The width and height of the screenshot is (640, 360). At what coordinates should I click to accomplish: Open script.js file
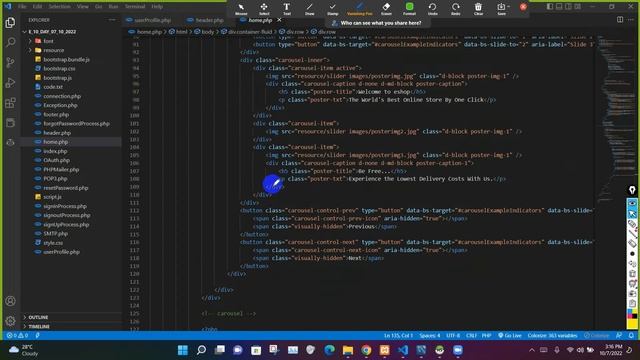52,197
